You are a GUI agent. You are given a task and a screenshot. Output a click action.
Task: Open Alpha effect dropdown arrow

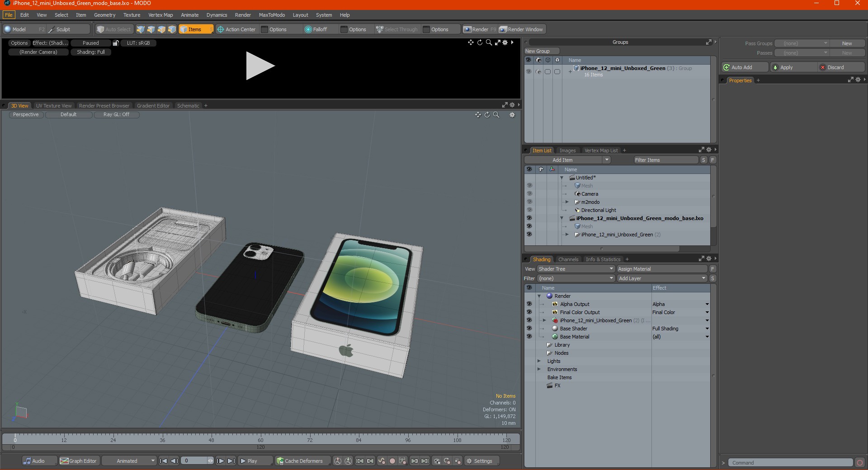(x=707, y=304)
